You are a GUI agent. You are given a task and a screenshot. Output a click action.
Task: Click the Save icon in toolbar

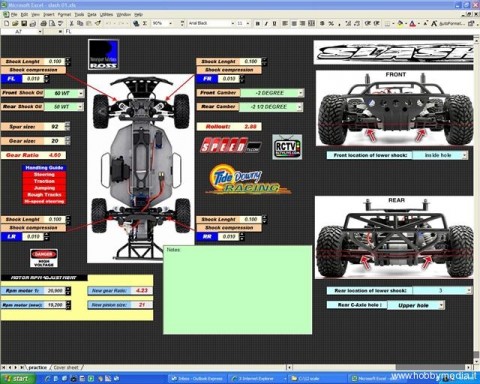tap(24, 23)
